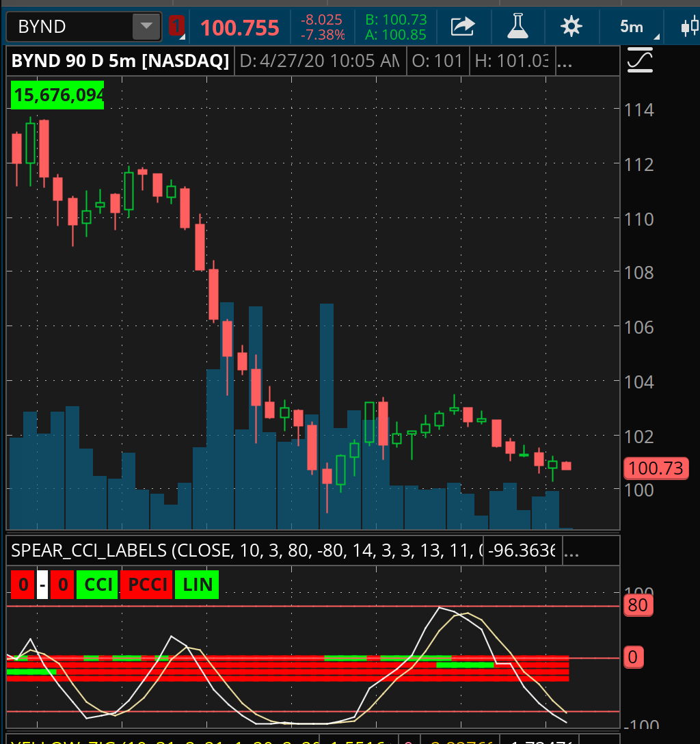Screen dimensions: 700x744
Task: Click the open value O: 101
Action: (x=437, y=61)
